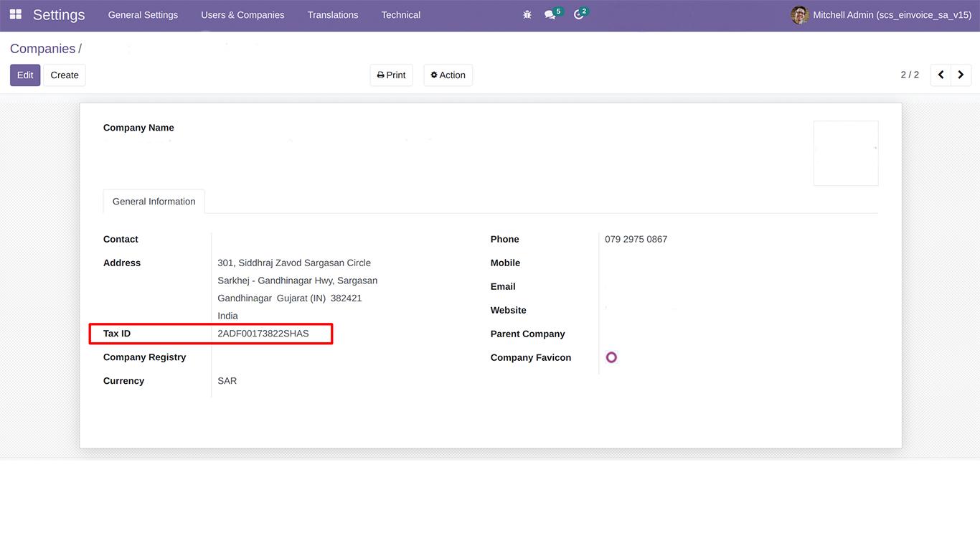Open the Mitchell Admin user menu
980x551 pixels.
tap(882, 14)
